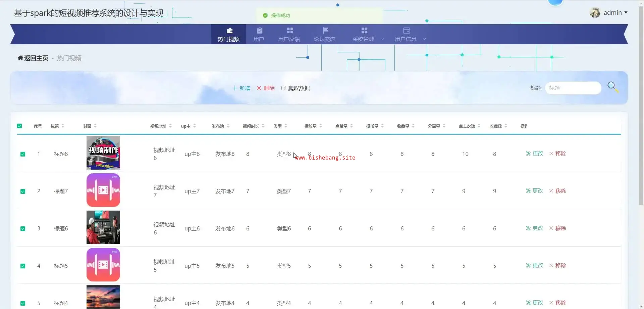
Task: Click the 热门视频 navigation icon
Action: 229,31
